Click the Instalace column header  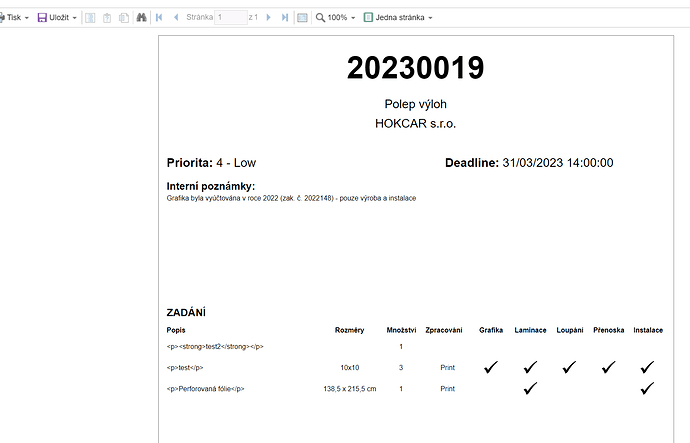point(648,330)
